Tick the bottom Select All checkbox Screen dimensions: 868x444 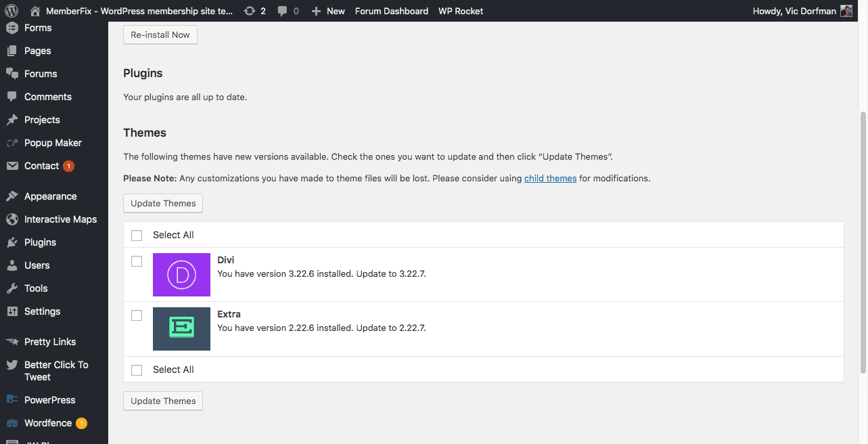click(137, 370)
